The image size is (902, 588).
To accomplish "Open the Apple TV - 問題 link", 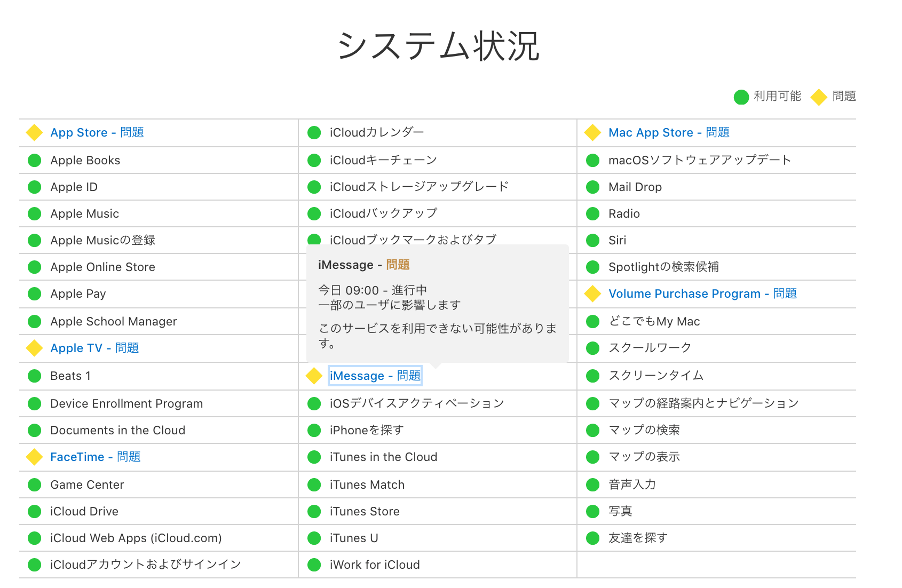I will pyautogui.click(x=94, y=348).
